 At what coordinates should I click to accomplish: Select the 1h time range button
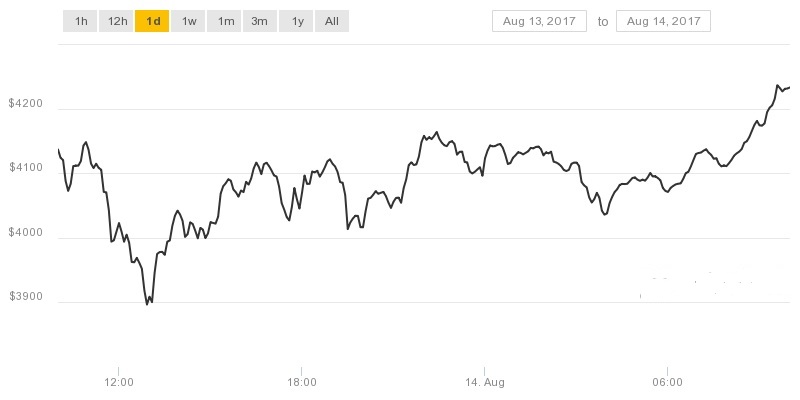(80, 21)
